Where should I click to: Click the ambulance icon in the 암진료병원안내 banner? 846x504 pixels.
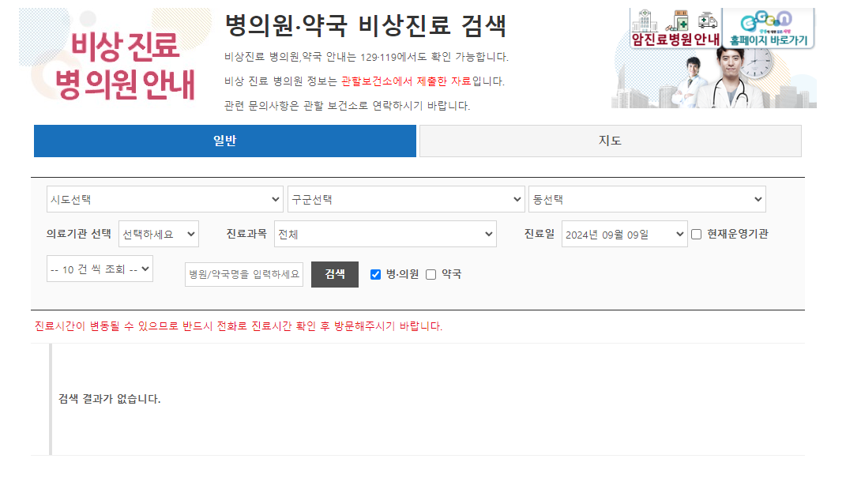707,21
